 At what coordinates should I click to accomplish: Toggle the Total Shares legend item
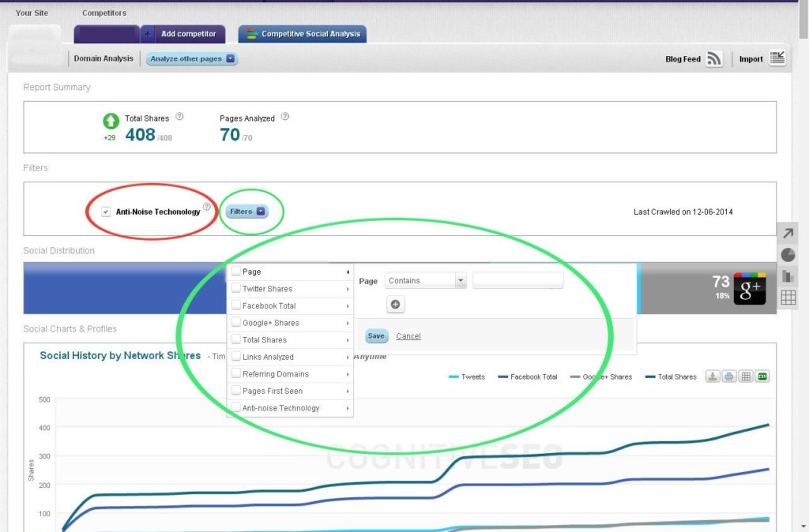(x=671, y=377)
